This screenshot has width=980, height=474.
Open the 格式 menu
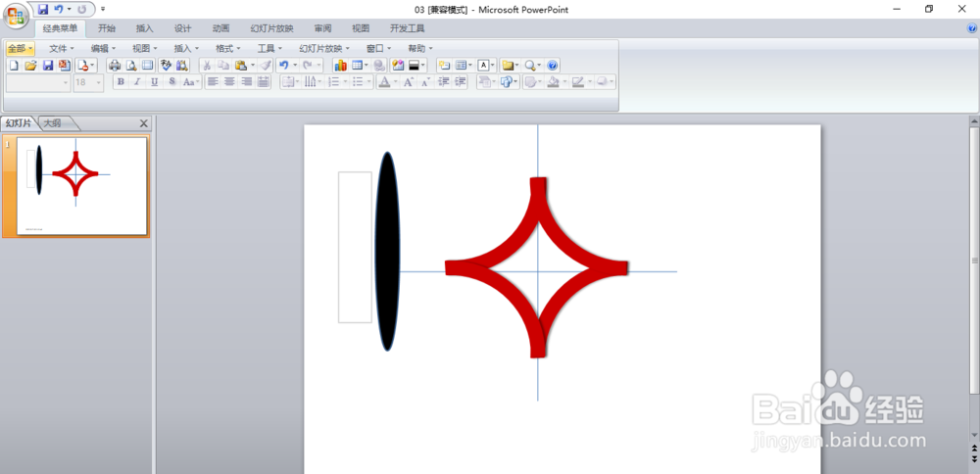[228, 48]
